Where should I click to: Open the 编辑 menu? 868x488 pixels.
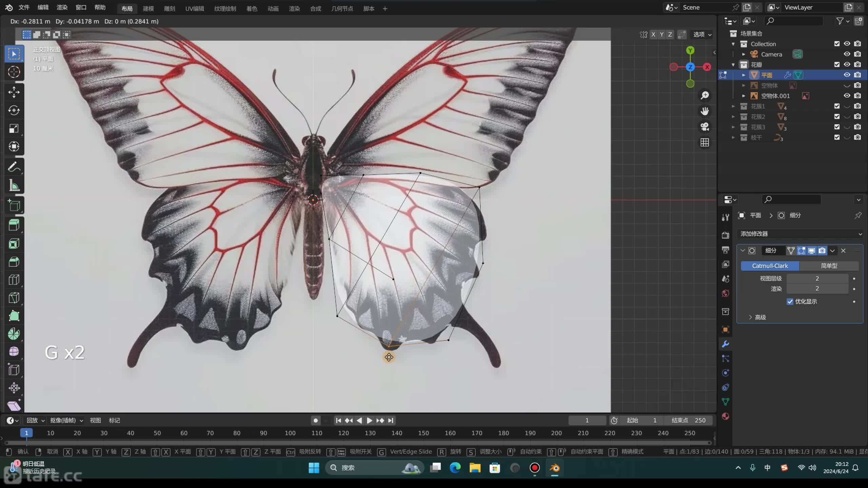[43, 7]
